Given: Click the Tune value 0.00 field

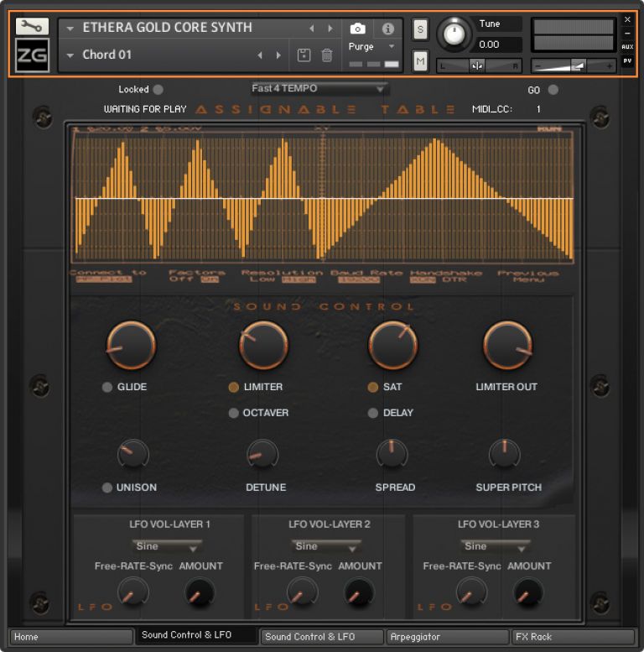Looking at the screenshot, I should pyautogui.click(x=496, y=44).
